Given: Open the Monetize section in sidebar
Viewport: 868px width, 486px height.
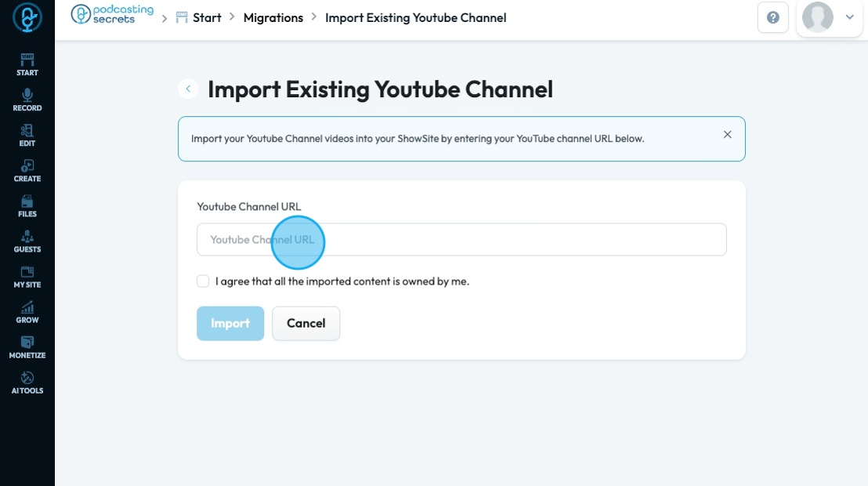Looking at the screenshot, I should (27, 348).
